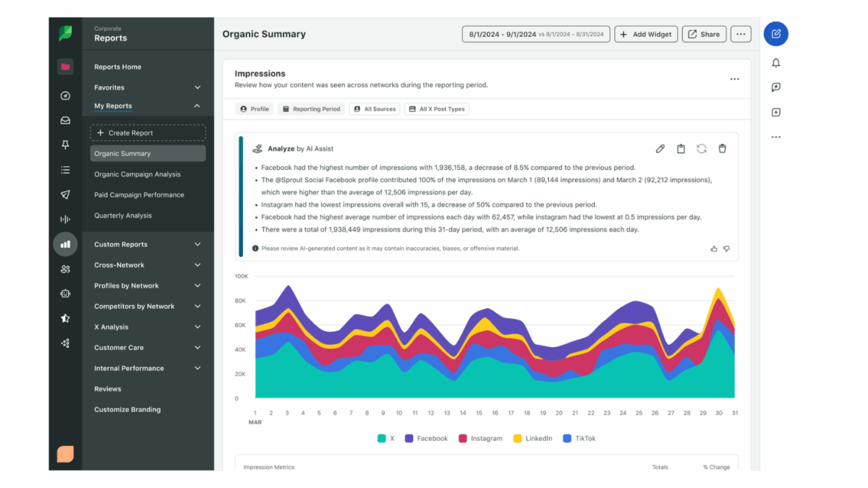Screen dimensions: 868x488
Task: Give thumbs up to the AI analysis
Action: [714, 249]
